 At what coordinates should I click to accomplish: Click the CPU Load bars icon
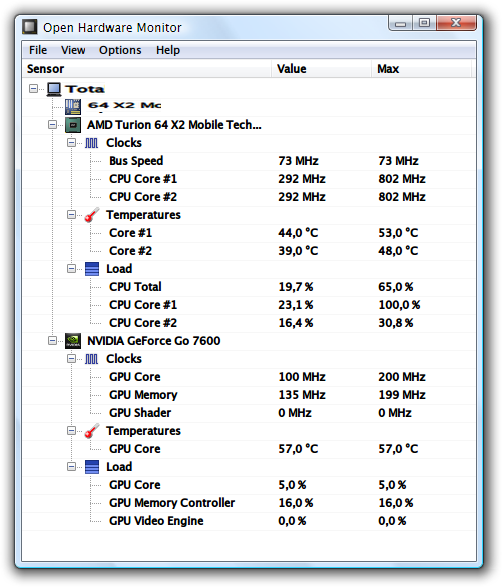tap(92, 269)
